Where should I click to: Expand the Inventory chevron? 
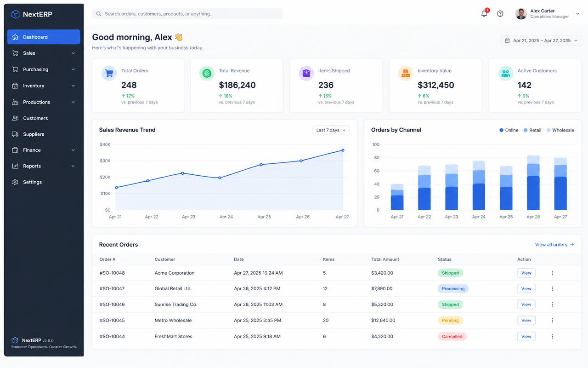pyautogui.click(x=73, y=86)
